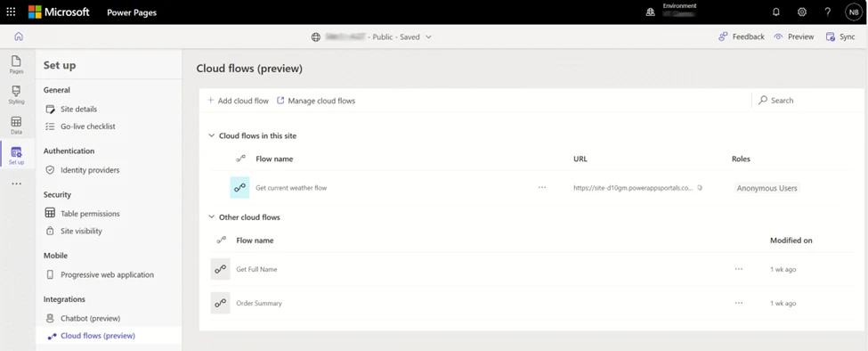868x351 pixels.
Task: Open the notifications bell
Action: (776, 12)
